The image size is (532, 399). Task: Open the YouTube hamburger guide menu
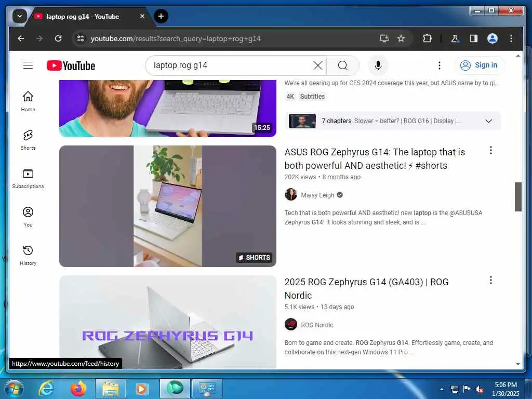(28, 65)
